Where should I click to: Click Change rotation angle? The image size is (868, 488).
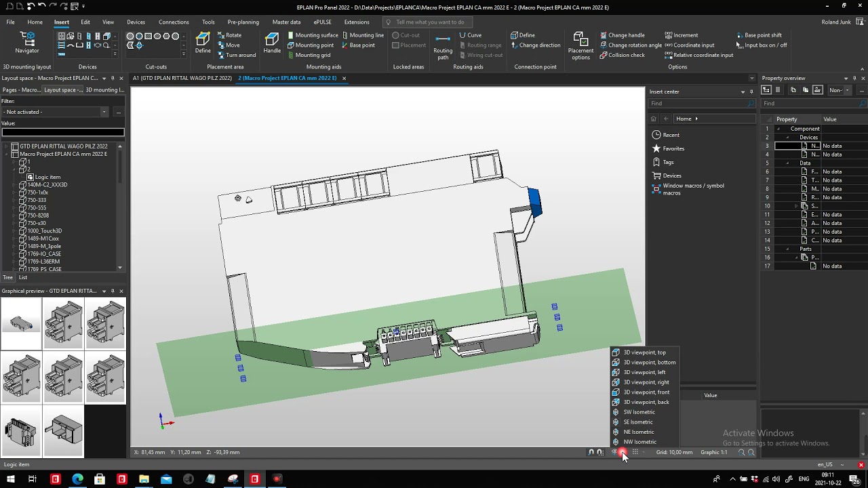(631, 45)
